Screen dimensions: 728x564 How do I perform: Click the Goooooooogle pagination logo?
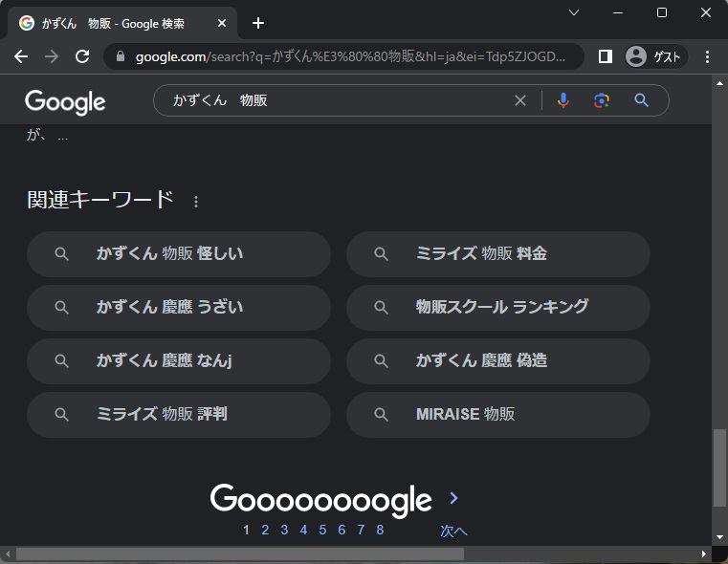[320, 500]
